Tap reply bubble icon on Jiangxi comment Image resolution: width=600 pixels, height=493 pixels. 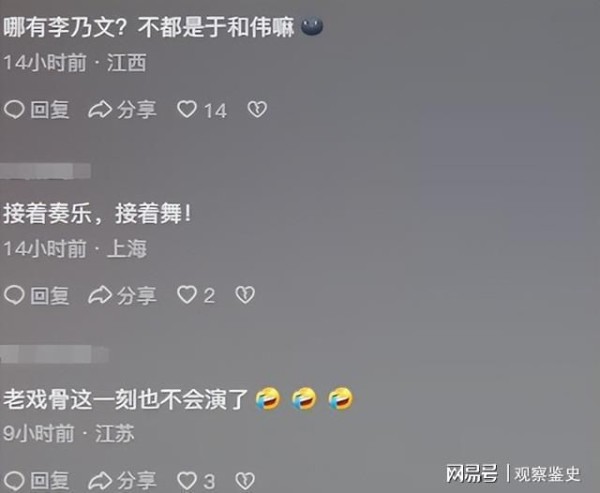[14, 109]
